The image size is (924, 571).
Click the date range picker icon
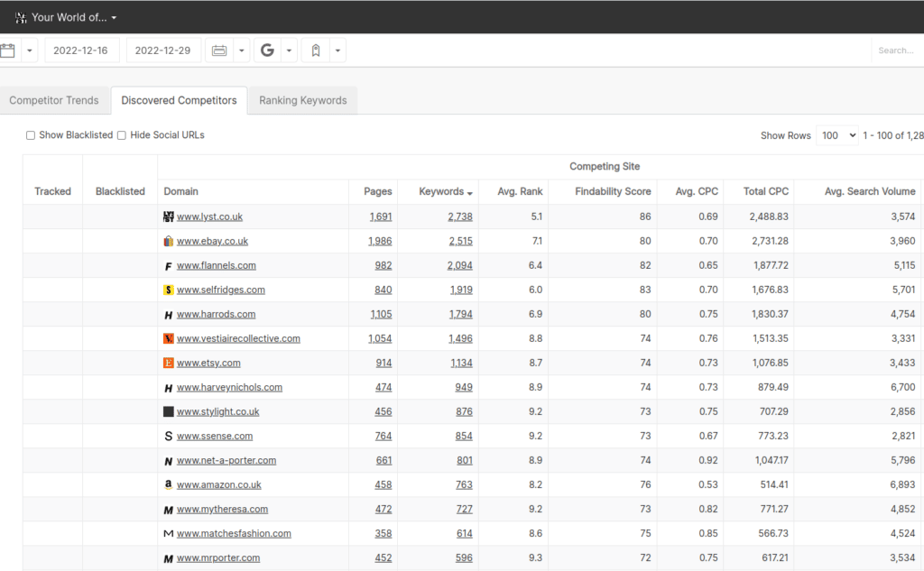(x=219, y=51)
